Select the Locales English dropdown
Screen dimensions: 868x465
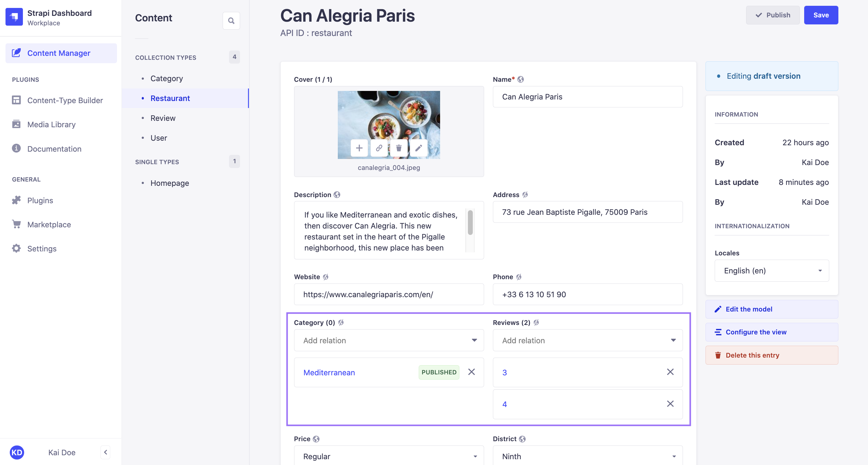[x=771, y=270]
